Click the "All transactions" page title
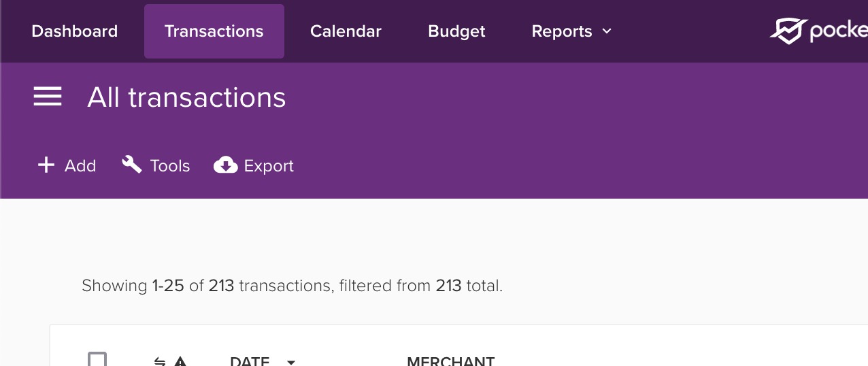868x366 pixels. [x=186, y=97]
